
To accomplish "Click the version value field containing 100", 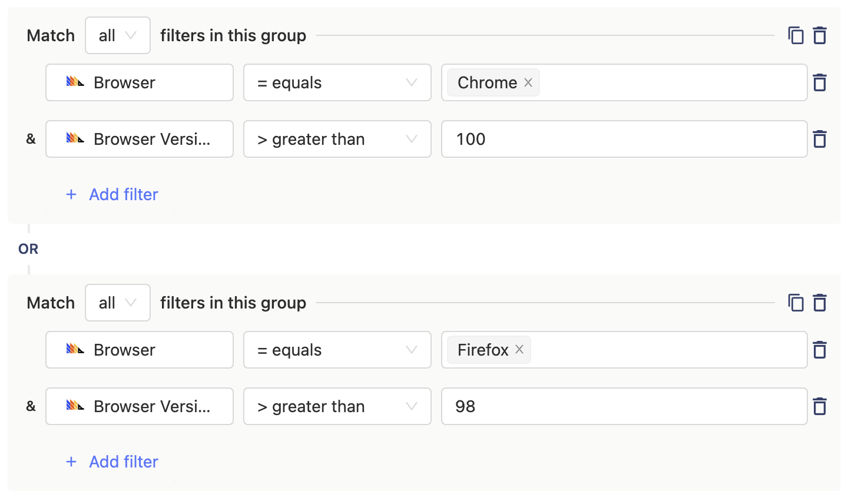I will tap(624, 140).
